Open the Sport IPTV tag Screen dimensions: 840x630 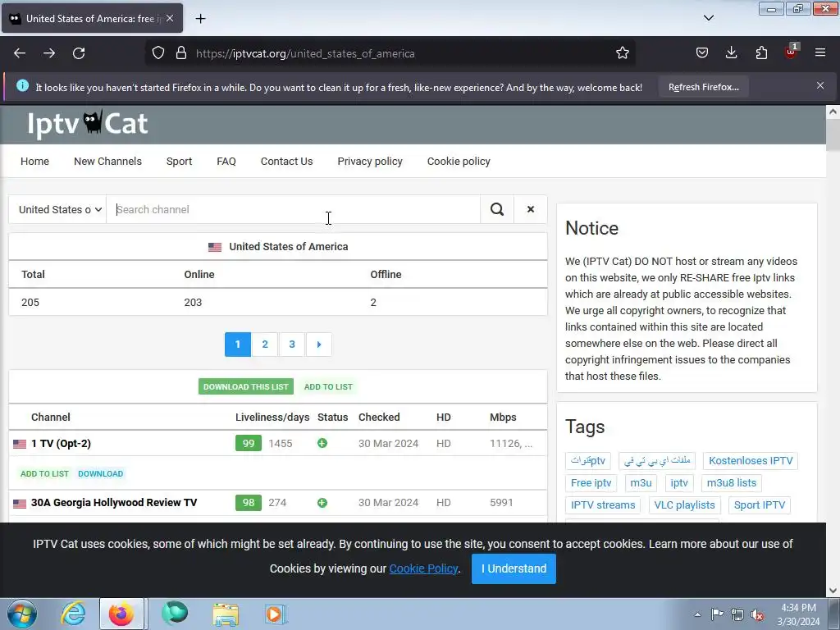click(x=759, y=505)
